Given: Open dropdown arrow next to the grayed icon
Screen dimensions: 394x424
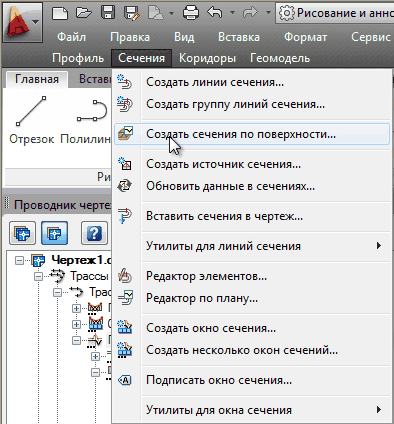Looking at the screenshot, I should [x=172, y=13].
